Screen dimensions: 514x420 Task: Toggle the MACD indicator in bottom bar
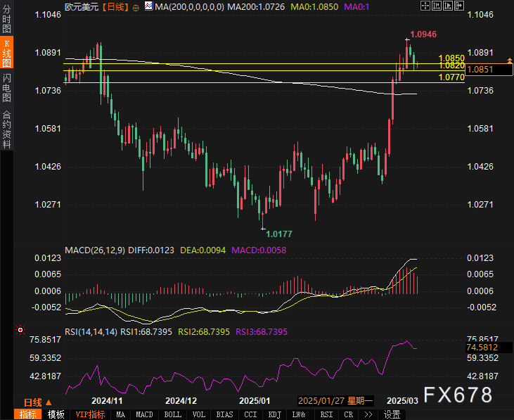tap(144, 414)
